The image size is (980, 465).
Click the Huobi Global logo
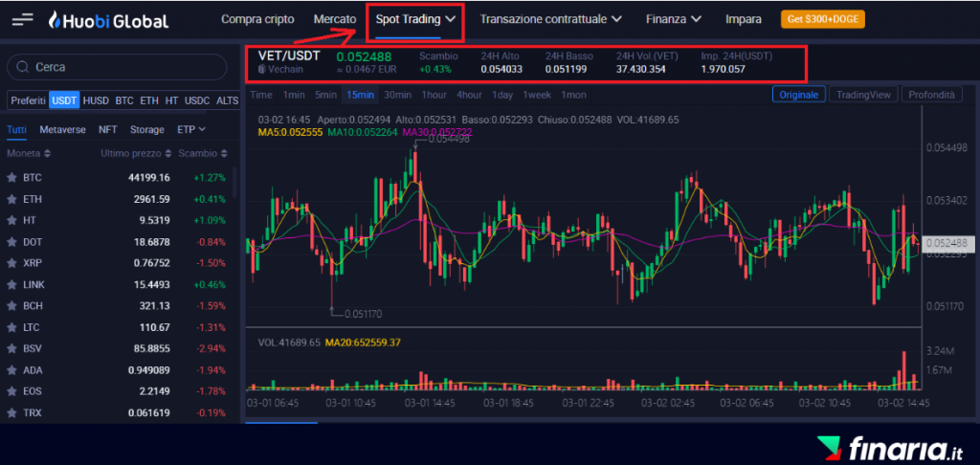tap(108, 21)
